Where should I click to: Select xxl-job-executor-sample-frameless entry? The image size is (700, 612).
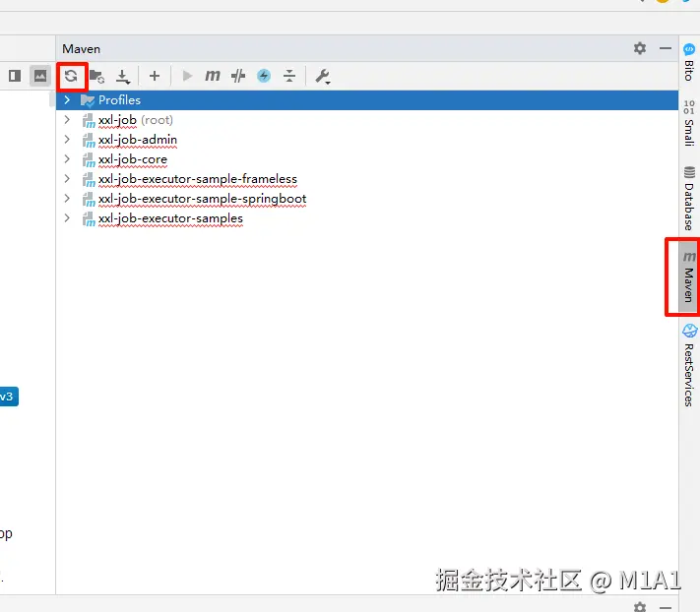[367, 179]
